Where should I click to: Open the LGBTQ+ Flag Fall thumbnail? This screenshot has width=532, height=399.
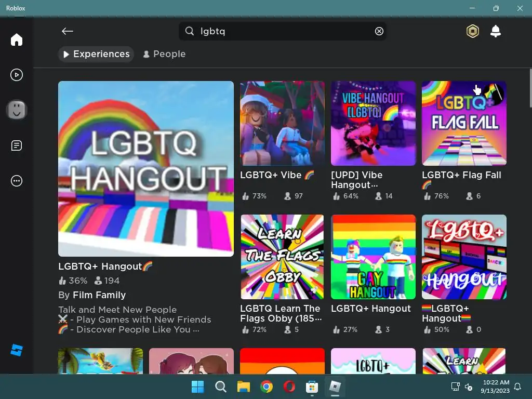(464, 123)
